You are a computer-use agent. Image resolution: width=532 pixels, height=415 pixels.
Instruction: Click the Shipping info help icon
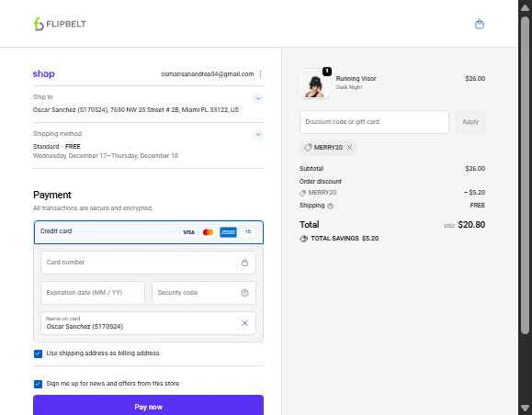pos(330,206)
